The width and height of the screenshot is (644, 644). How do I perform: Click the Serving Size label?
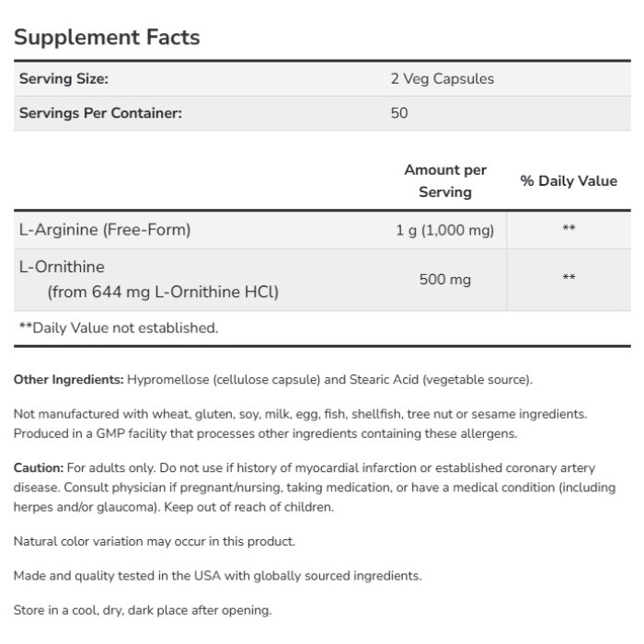(63, 79)
